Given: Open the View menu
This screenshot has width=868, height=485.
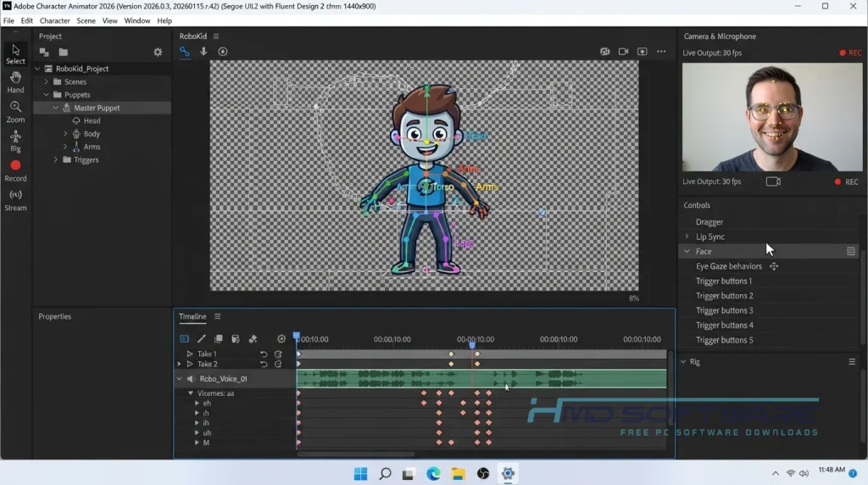Looking at the screenshot, I should [x=109, y=20].
